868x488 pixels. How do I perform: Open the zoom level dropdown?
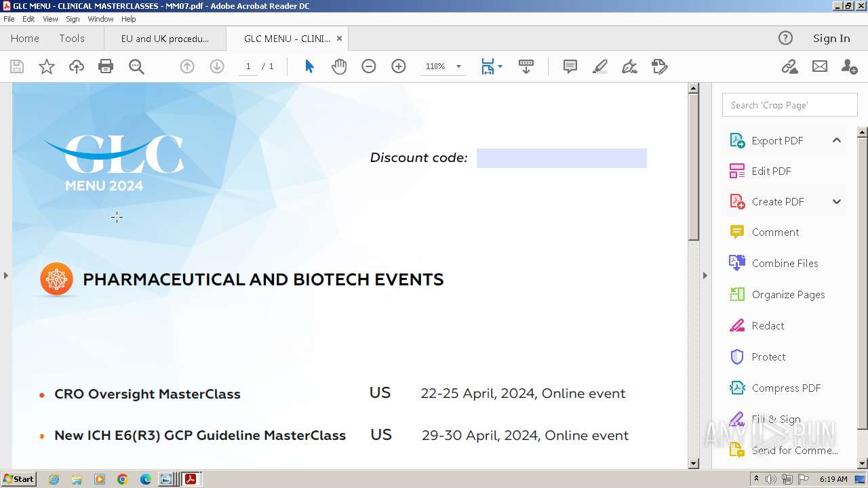coord(458,66)
